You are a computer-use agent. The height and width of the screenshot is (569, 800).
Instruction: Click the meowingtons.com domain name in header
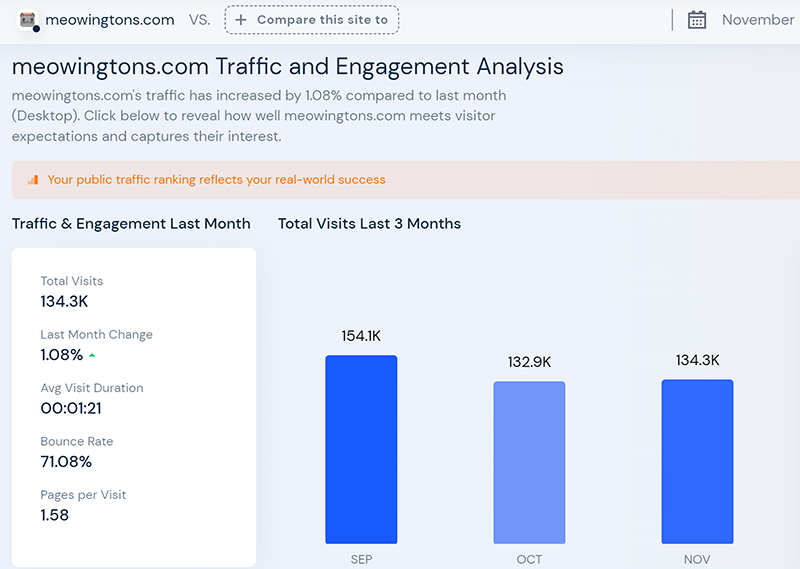tap(110, 20)
